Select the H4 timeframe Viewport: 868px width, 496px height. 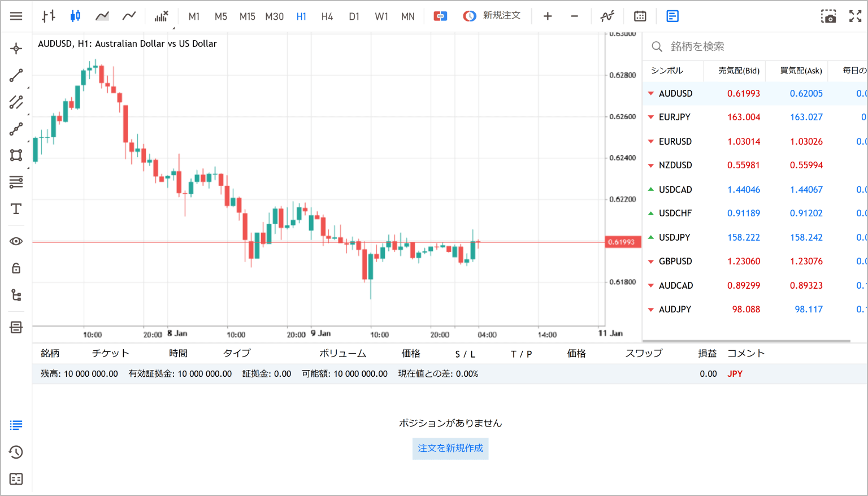pos(327,16)
